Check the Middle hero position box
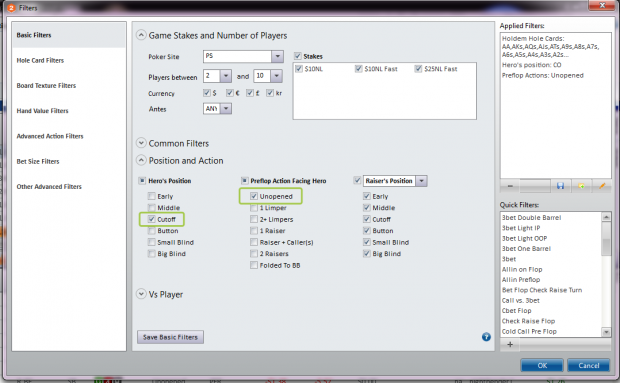Screen dimensions: 620x383 click(x=151, y=208)
